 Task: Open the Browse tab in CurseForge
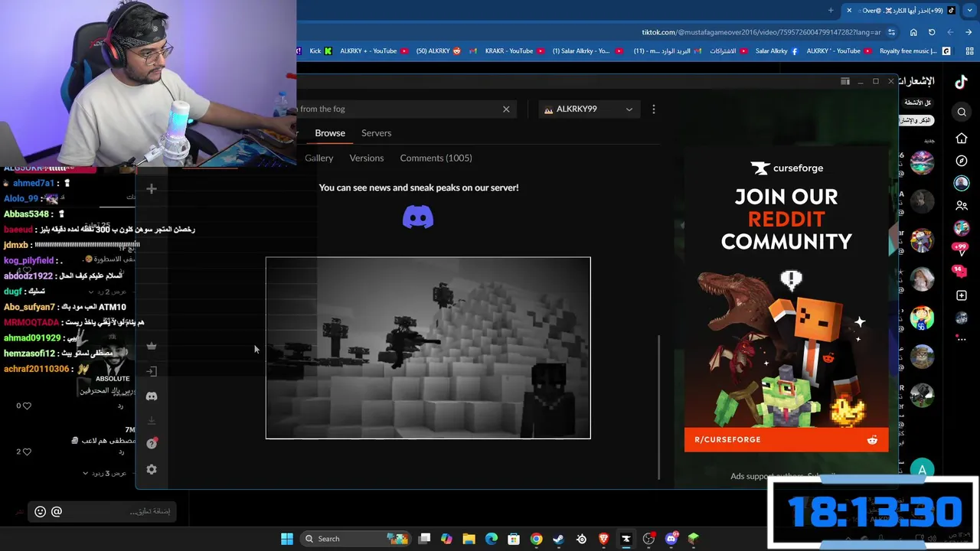point(330,133)
